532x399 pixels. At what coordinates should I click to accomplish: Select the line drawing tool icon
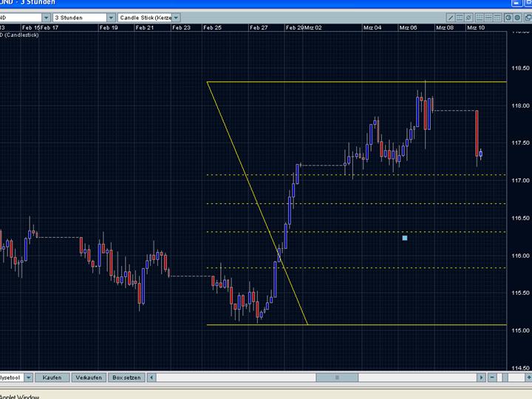click(x=451, y=17)
